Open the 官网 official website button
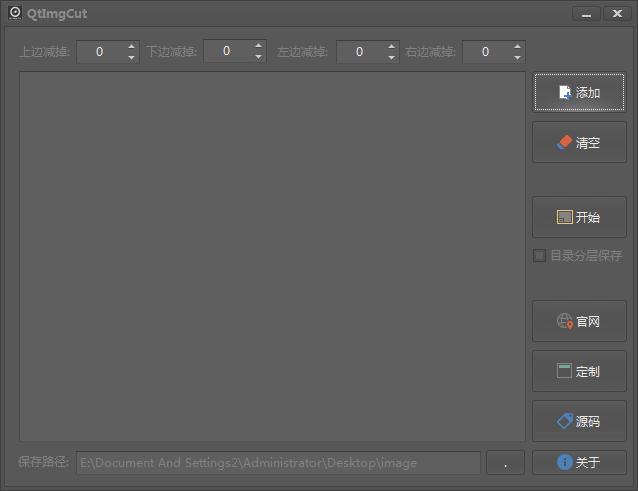The width and height of the screenshot is (638, 491). click(x=579, y=321)
